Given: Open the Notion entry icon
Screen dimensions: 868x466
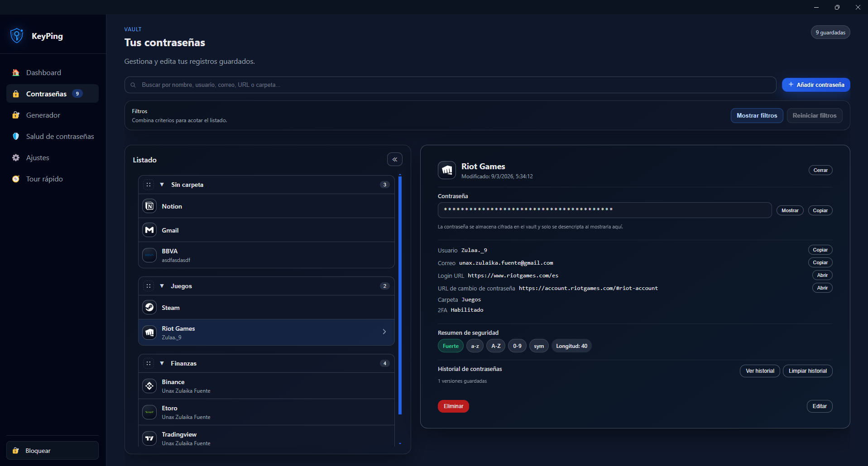Looking at the screenshot, I should 149,206.
